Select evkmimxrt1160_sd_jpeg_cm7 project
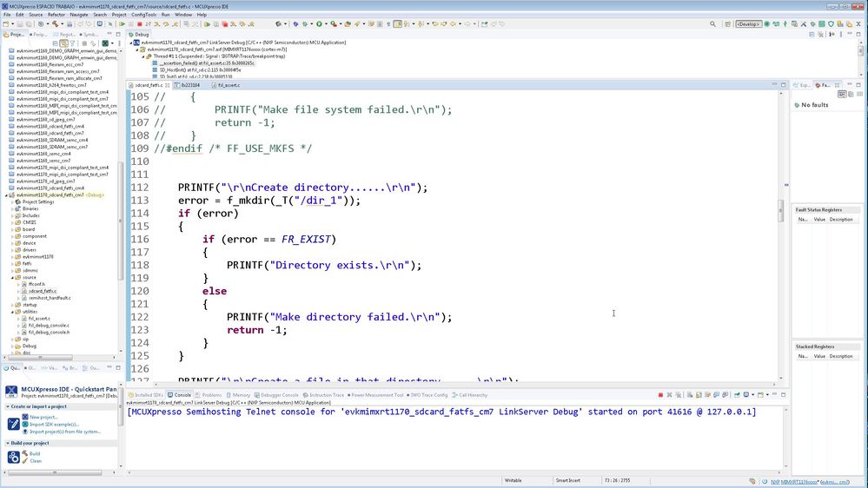 (x=46, y=120)
